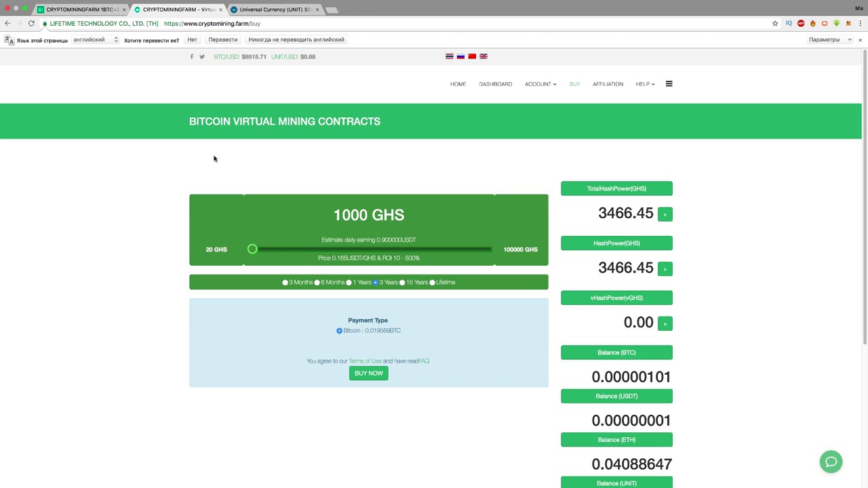Click the 100000 GHS maximum label

point(520,249)
